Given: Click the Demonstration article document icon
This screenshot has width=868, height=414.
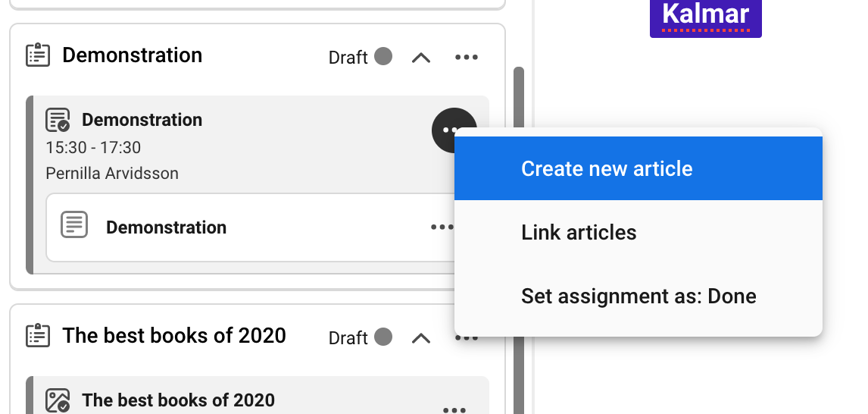Looking at the screenshot, I should [74, 226].
